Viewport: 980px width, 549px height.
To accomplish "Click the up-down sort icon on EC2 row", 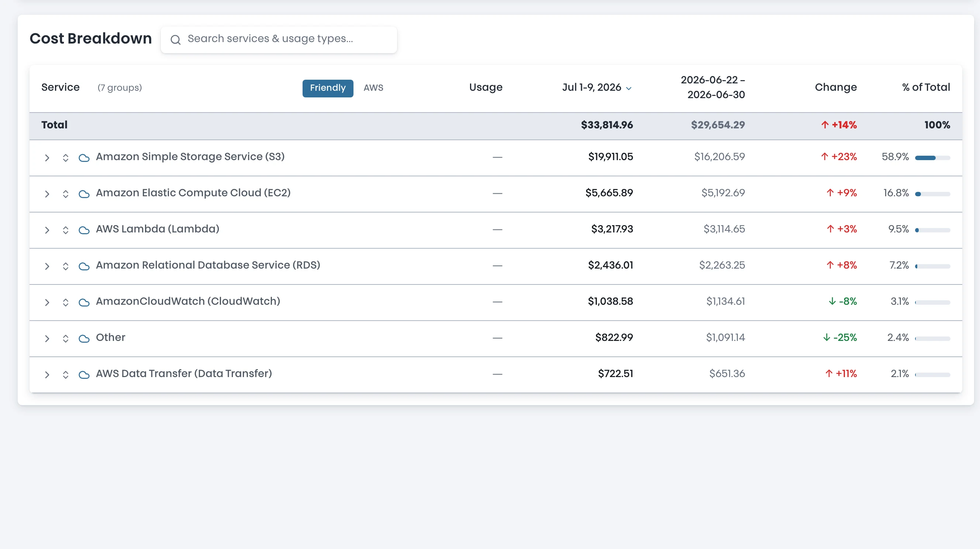I will [65, 194].
